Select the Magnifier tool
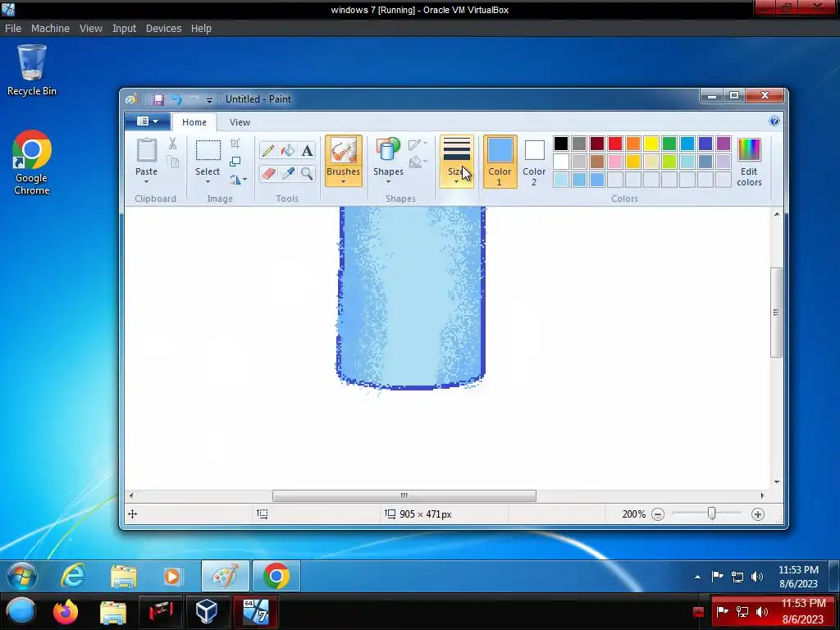This screenshot has height=630, width=840. pos(307,174)
